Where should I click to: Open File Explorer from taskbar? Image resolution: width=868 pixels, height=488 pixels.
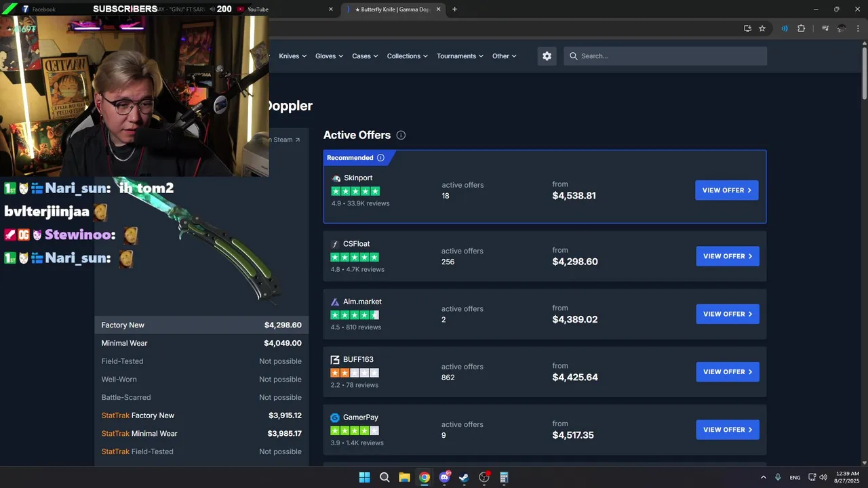[404, 477]
